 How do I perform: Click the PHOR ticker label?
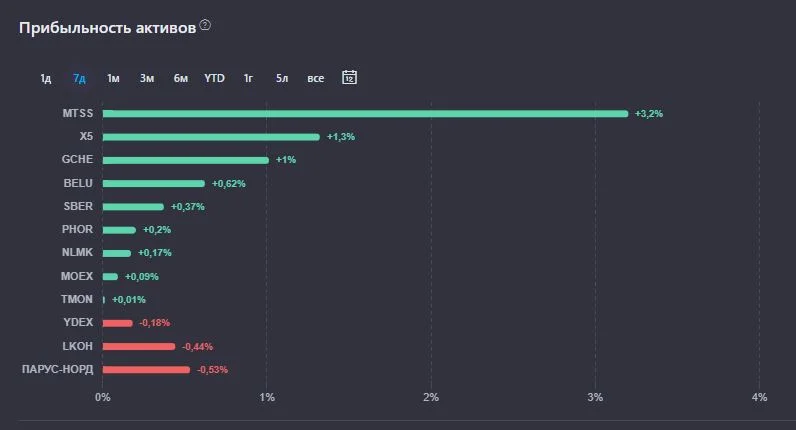(77, 229)
